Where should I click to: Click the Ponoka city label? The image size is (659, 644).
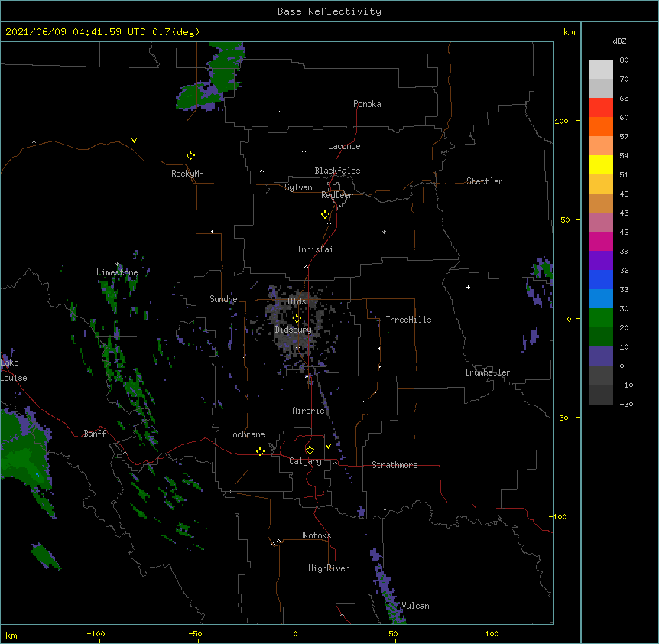[x=367, y=104]
